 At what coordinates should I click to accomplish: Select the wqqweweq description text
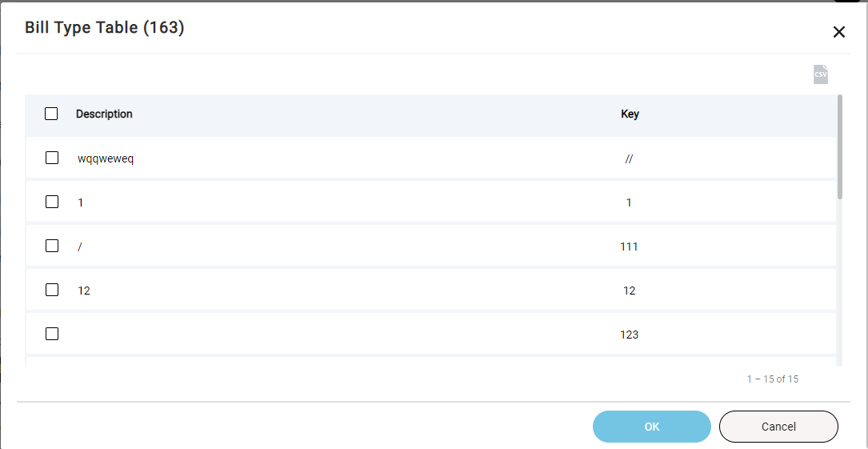pyautogui.click(x=106, y=159)
